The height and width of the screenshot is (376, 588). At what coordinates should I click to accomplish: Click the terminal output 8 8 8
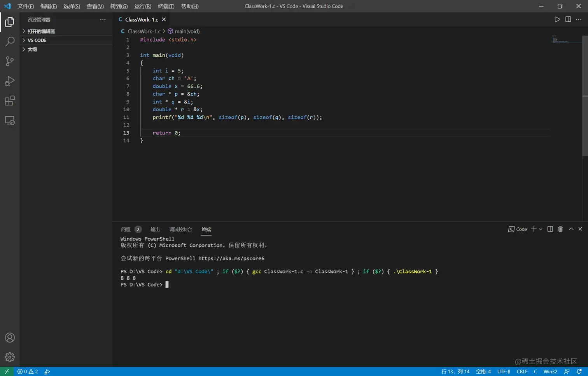pyautogui.click(x=128, y=278)
